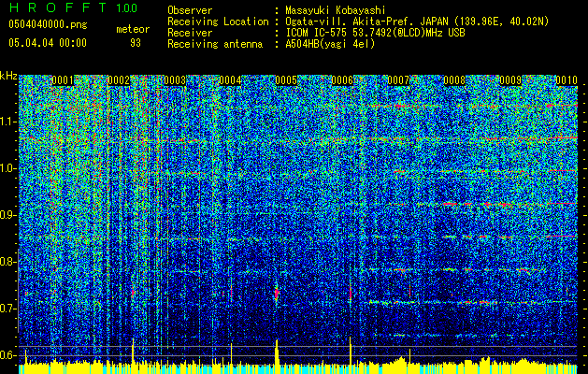
Task: Select time marker 0007
Action: coord(398,80)
